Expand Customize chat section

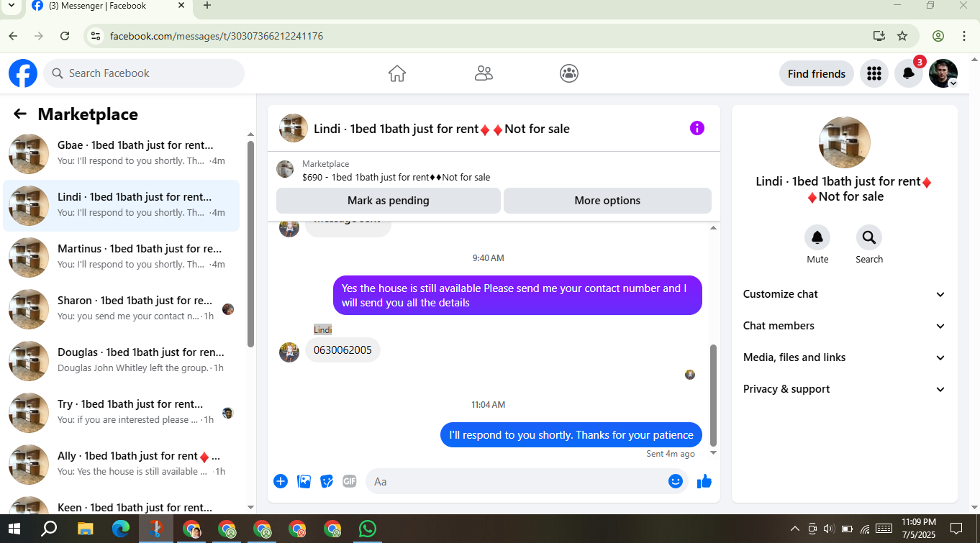(x=844, y=294)
